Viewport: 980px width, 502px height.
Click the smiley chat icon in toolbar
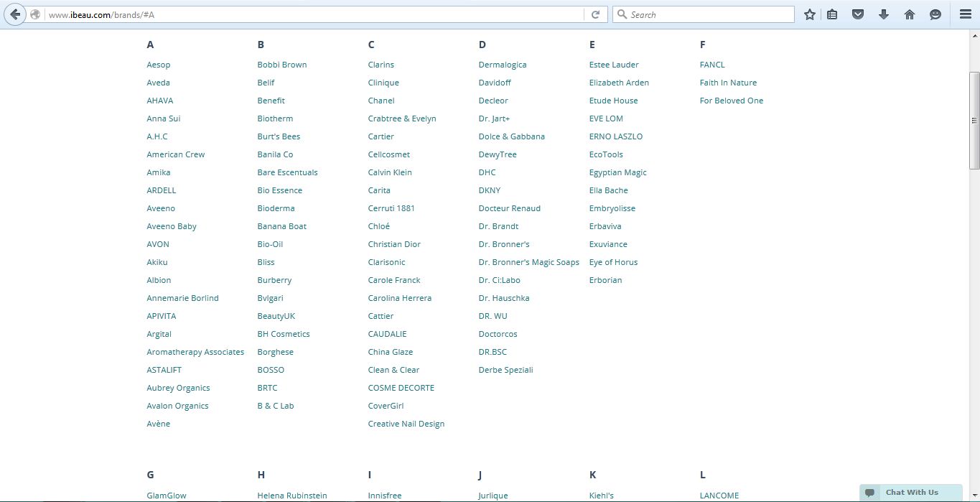(935, 14)
